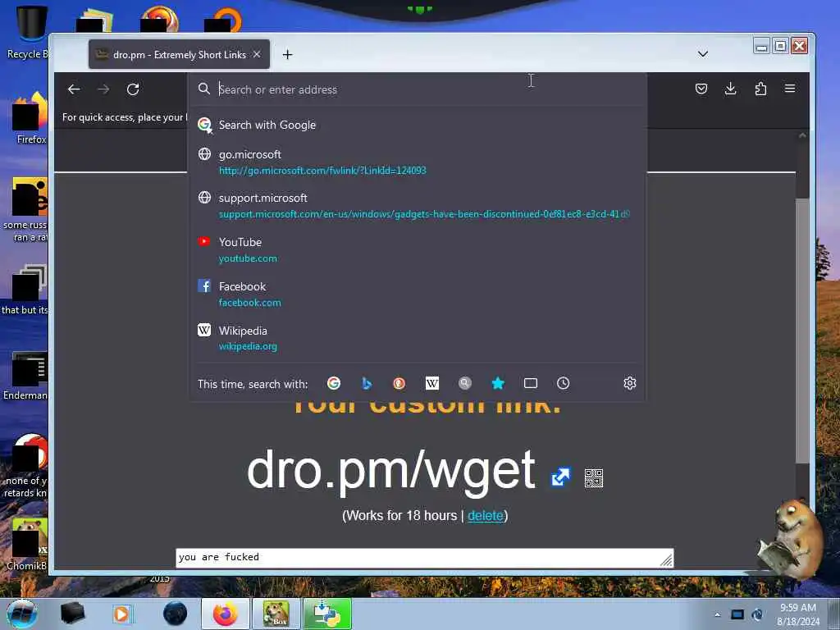Open the Python installer taskbar icon
The width and height of the screenshot is (840, 630).
(326, 614)
